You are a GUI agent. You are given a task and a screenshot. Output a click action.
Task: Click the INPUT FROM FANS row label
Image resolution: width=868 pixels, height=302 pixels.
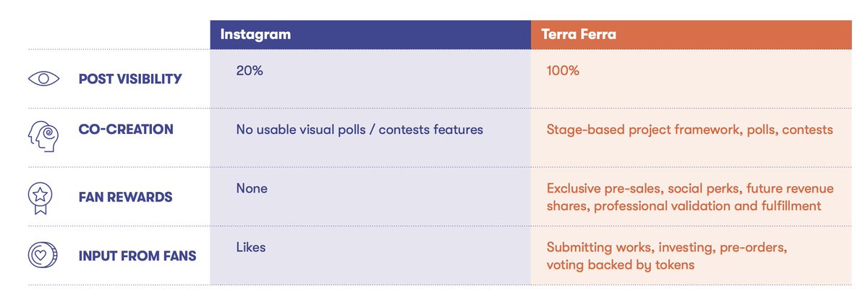click(137, 256)
